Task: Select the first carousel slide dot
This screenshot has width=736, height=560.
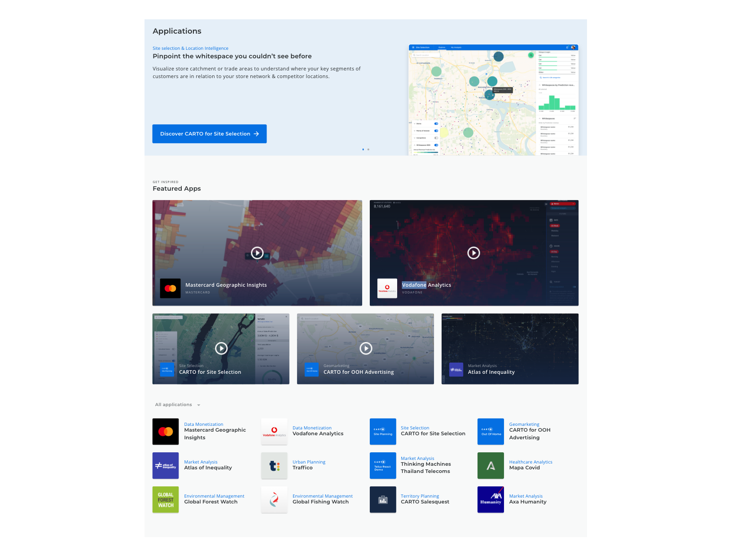Action: coord(363,149)
